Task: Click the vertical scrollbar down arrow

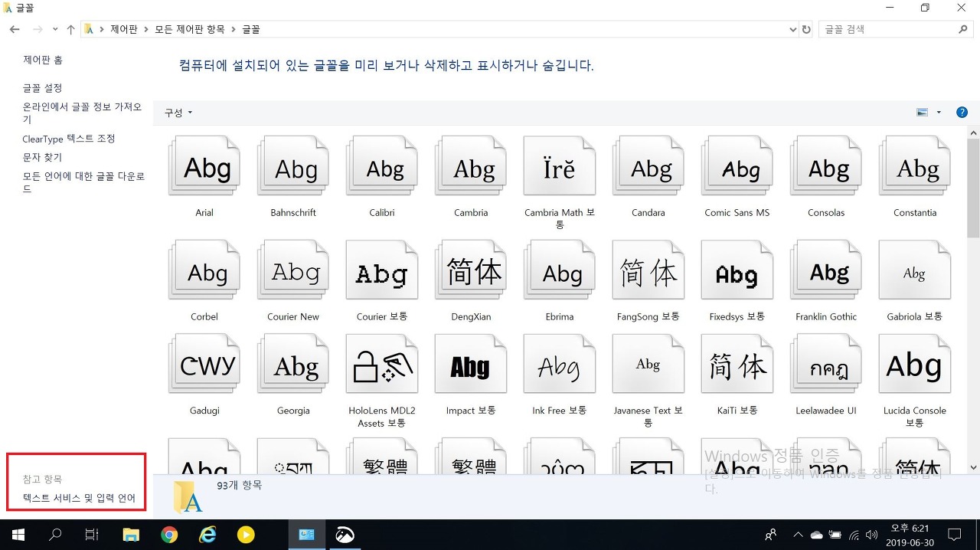Action: click(973, 467)
